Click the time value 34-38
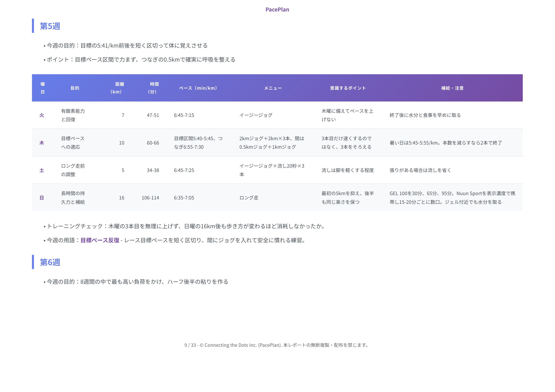 (153, 170)
